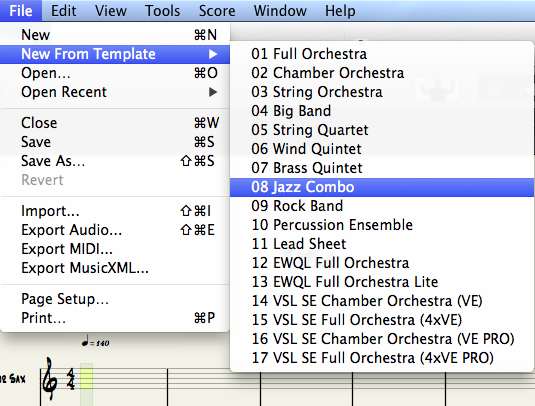
Task: Choose 04 Big Band template
Action: 382,111
